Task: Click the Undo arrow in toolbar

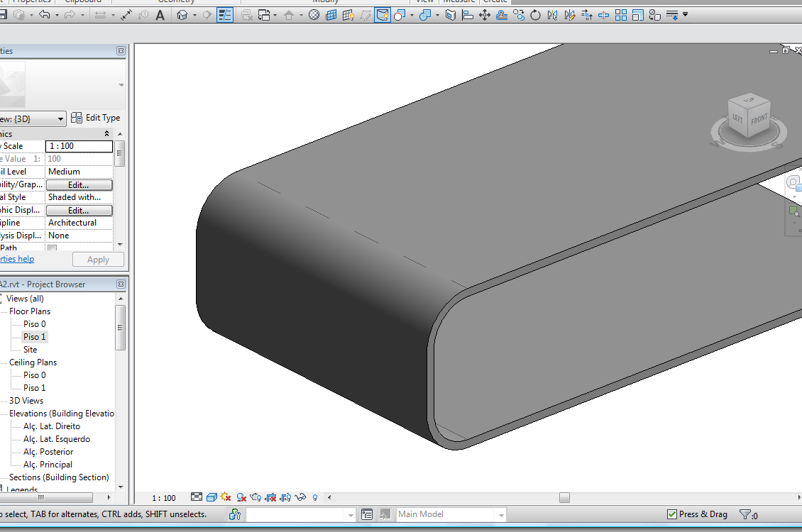Action: pos(44,15)
